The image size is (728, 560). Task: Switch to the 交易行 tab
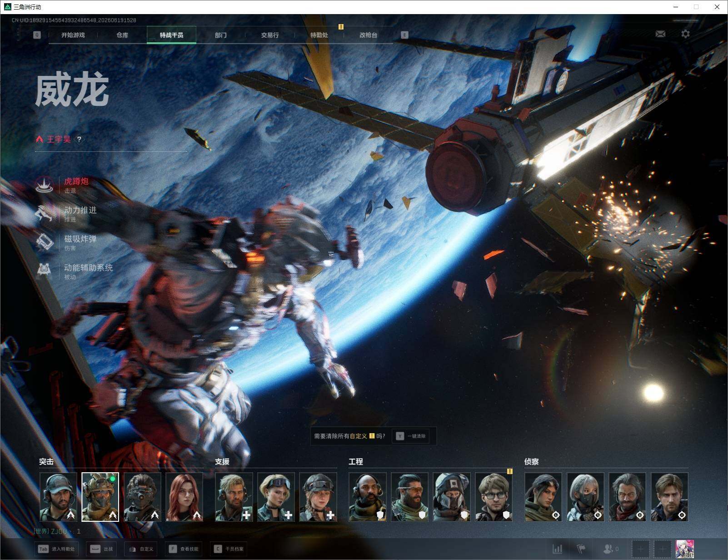[x=270, y=35]
